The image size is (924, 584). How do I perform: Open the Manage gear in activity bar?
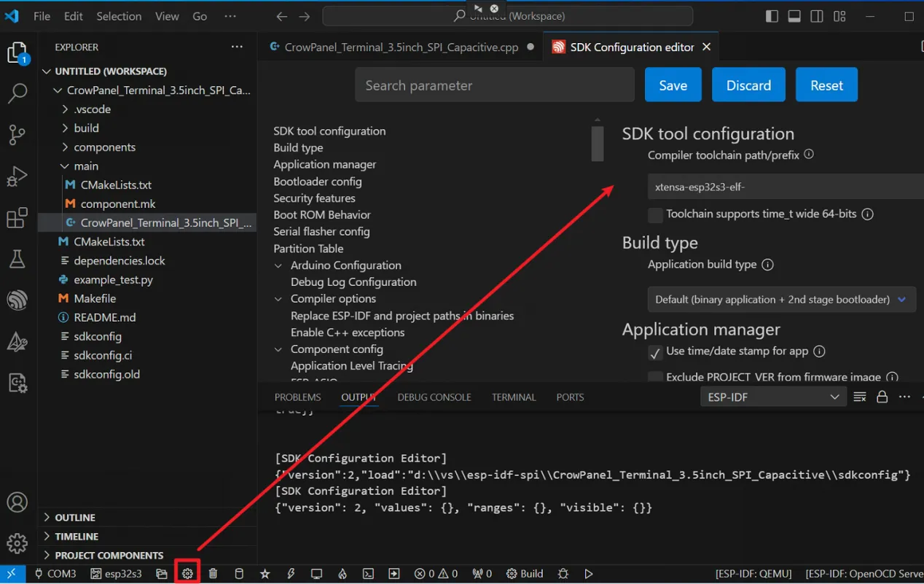point(17,543)
